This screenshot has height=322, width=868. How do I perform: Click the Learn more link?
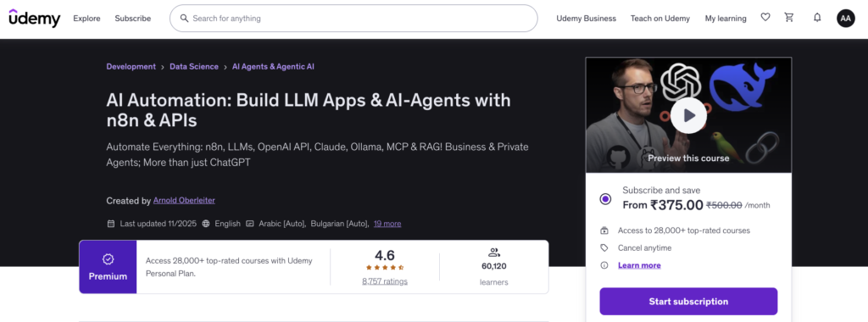point(639,265)
